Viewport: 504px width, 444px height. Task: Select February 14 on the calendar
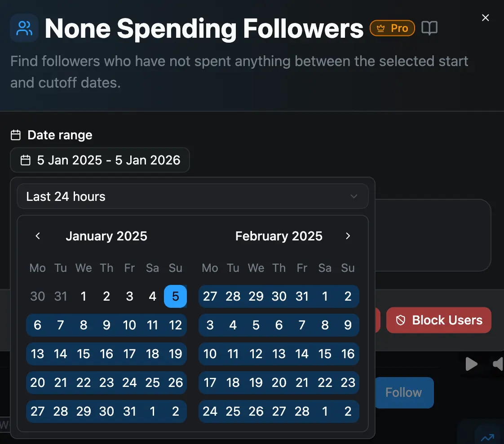(x=302, y=354)
